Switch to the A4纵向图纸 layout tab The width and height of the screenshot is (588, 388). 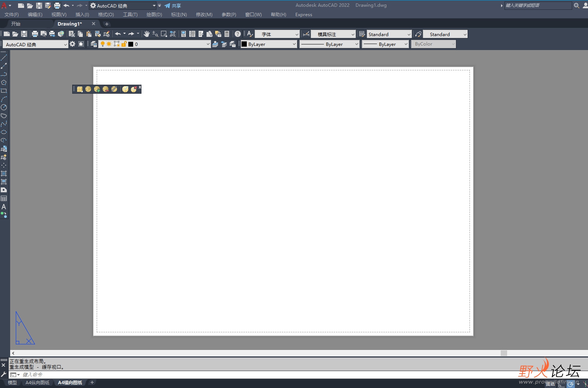click(x=38, y=383)
